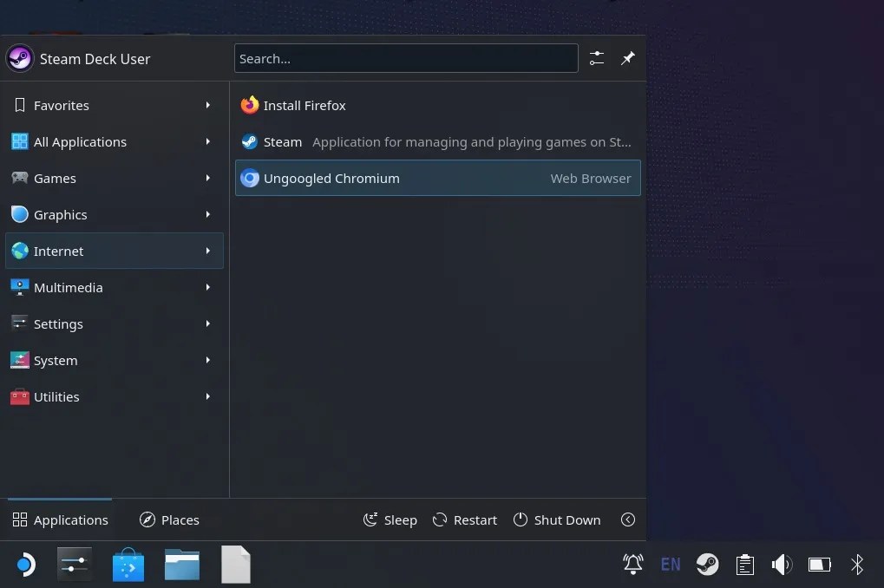Adjust volume via the speaker tray icon
The image size is (884, 588).
(782, 565)
